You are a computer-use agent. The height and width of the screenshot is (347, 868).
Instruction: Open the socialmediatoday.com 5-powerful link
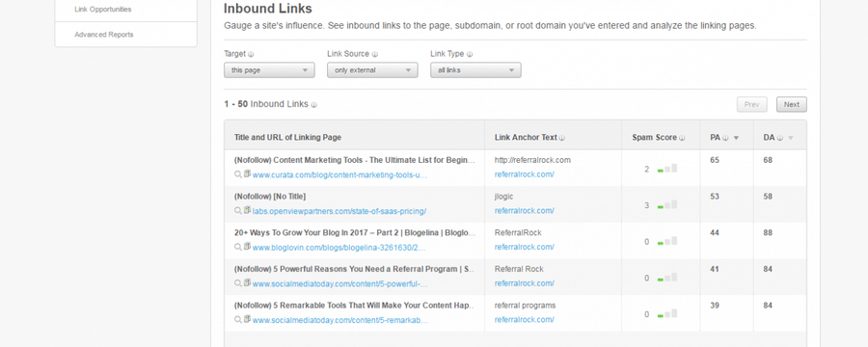point(339,284)
